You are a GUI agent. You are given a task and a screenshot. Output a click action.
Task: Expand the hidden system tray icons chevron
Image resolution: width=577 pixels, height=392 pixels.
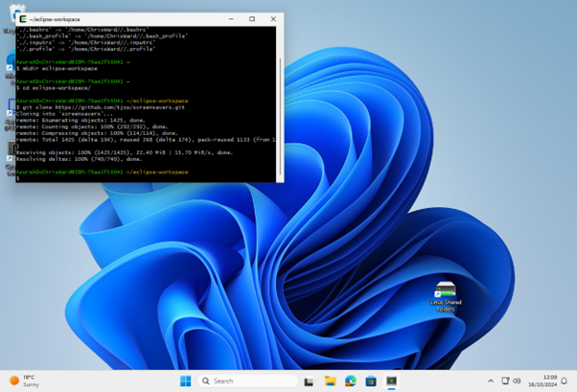pyautogui.click(x=491, y=380)
